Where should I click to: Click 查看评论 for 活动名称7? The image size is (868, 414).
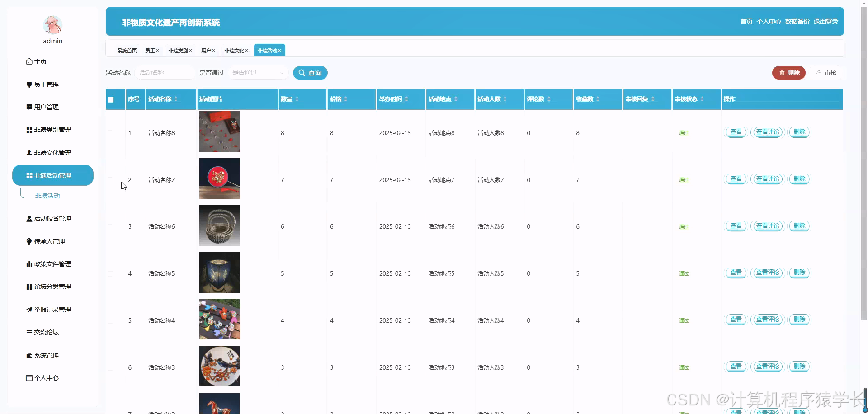click(768, 179)
